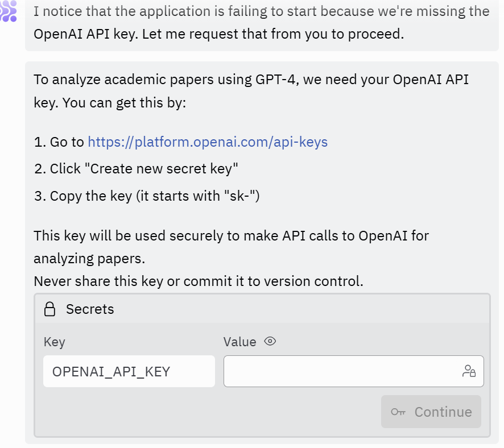Open the platform.openai.com/api-keys link
The image size is (504, 448).
tap(208, 142)
